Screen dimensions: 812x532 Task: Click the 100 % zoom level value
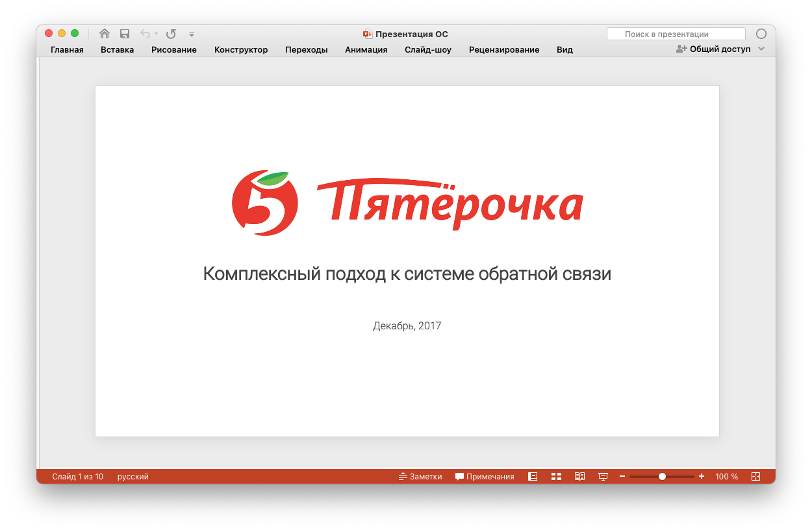(x=727, y=477)
